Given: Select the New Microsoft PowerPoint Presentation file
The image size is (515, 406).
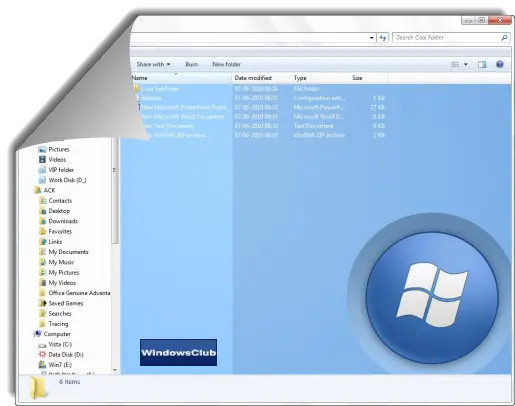Looking at the screenshot, I should [183, 107].
